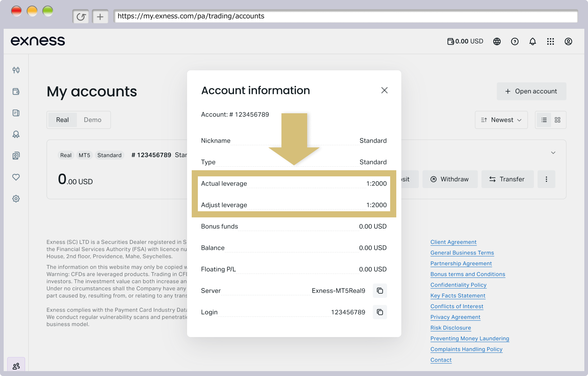Open the wallet icon in the sidebar
The height and width of the screenshot is (376, 588).
point(16,92)
